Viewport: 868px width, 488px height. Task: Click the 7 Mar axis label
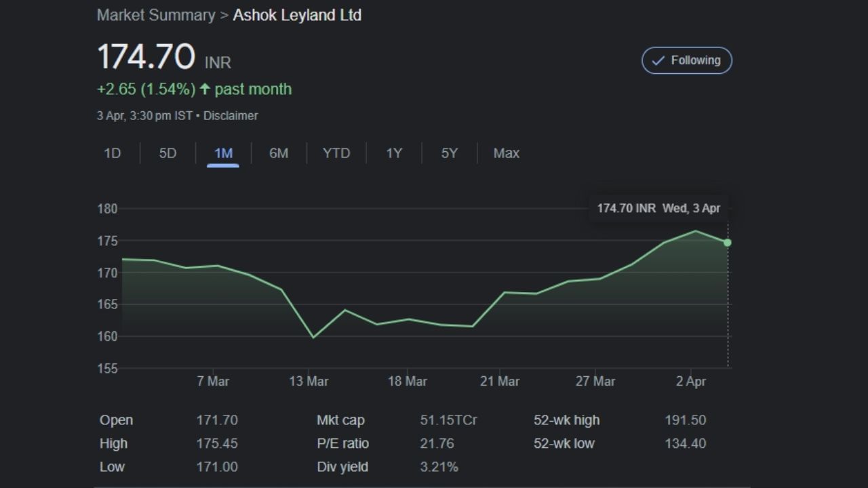[213, 382]
